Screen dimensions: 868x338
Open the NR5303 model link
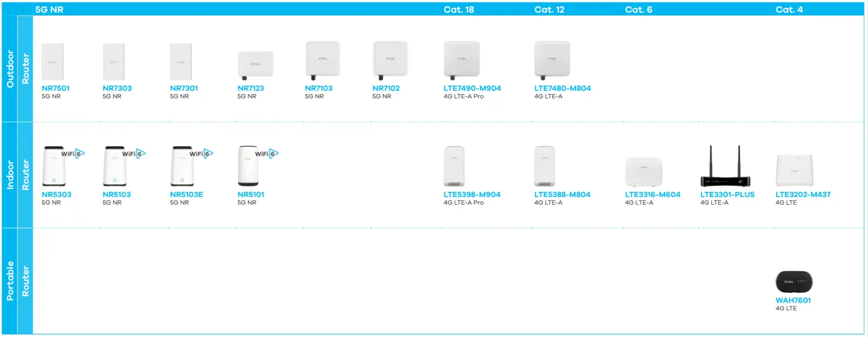point(57,195)
